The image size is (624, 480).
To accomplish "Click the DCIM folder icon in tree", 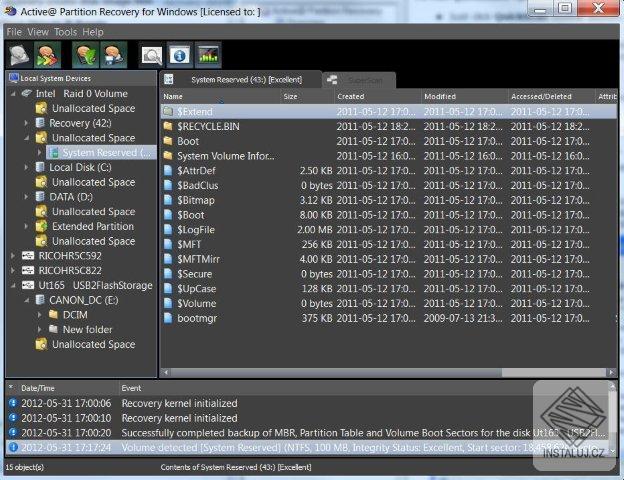I will 53,315.
